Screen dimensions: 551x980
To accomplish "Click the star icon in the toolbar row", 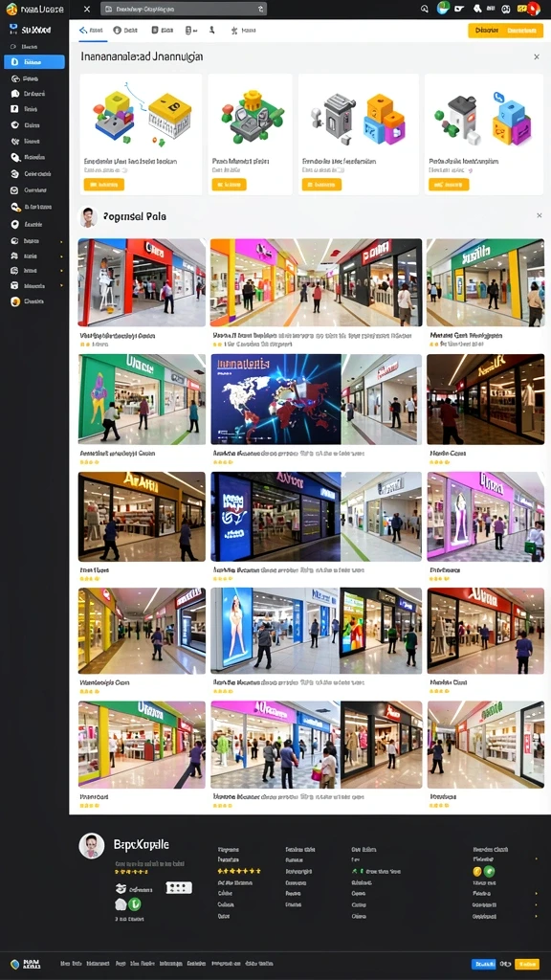I will 234,30.
